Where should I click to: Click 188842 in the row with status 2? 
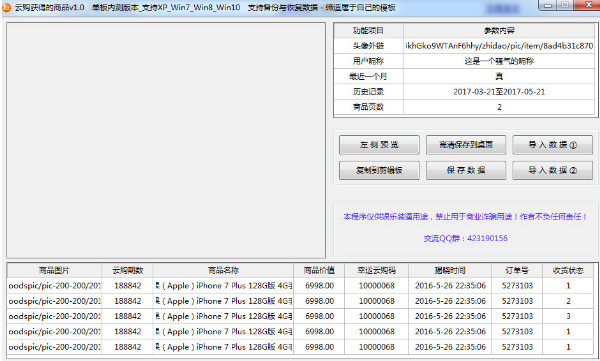pos(127,301)
